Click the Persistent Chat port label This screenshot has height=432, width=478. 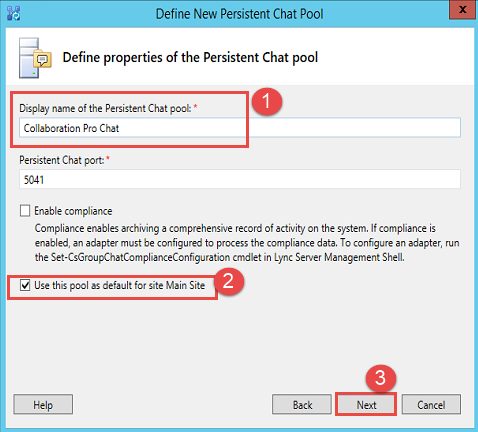pyautogui.click(x=62, y=160)
